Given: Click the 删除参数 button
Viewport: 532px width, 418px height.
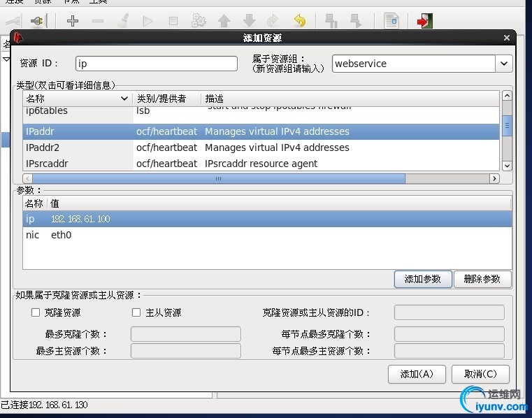Looking at the screenshot, I should [482, 279].
